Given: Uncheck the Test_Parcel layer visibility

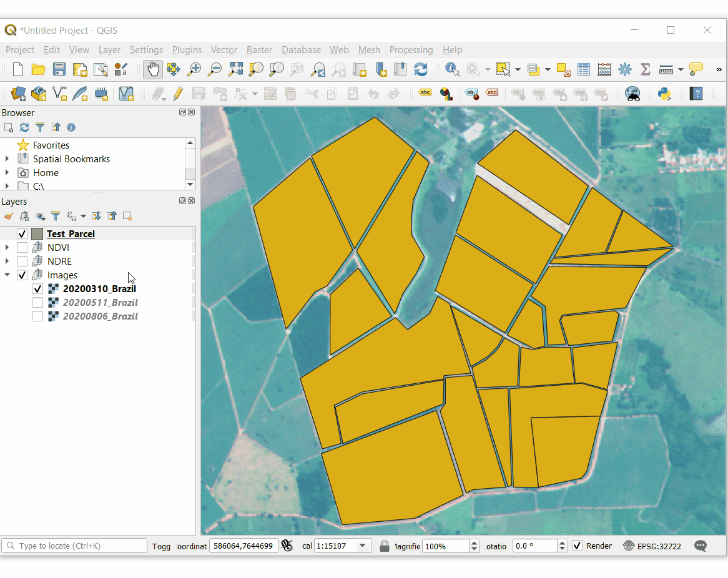Looking at the screenshot, I should tap(22, 234).
